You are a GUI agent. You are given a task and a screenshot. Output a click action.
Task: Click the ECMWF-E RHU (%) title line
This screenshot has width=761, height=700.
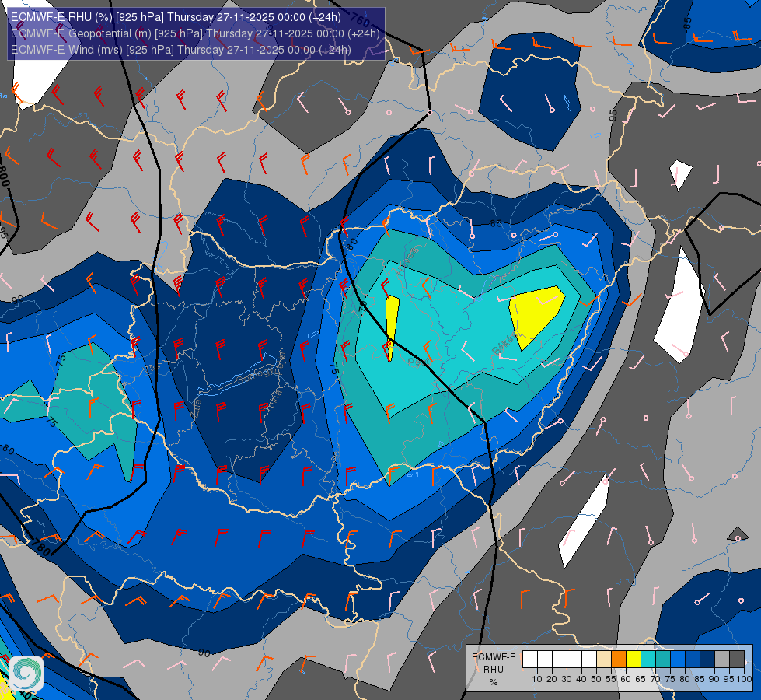coord(176,17)
